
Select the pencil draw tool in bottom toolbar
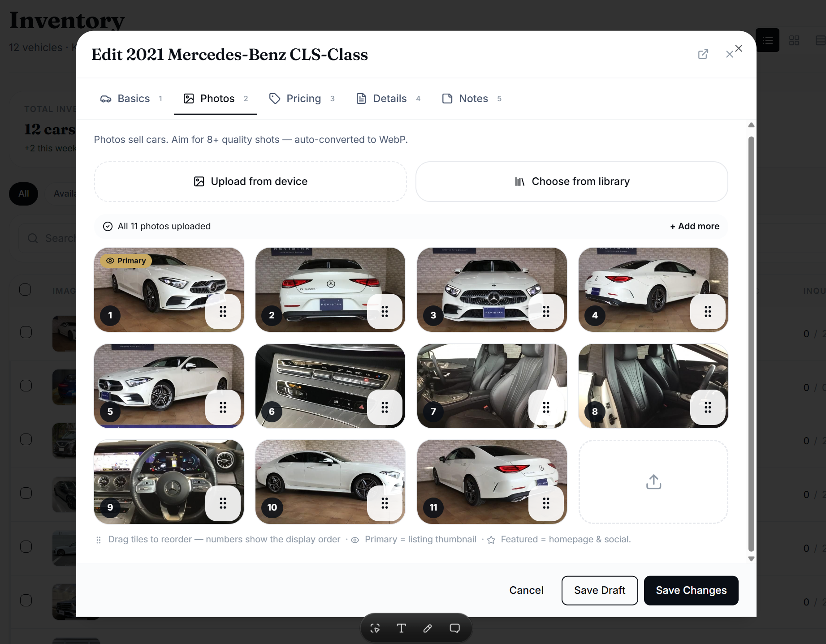click(428, 628)
